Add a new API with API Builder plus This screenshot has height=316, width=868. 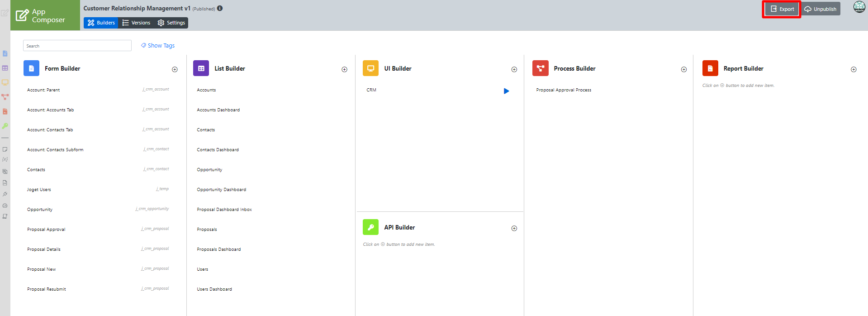pyautogui.click(x=514, y=228)
